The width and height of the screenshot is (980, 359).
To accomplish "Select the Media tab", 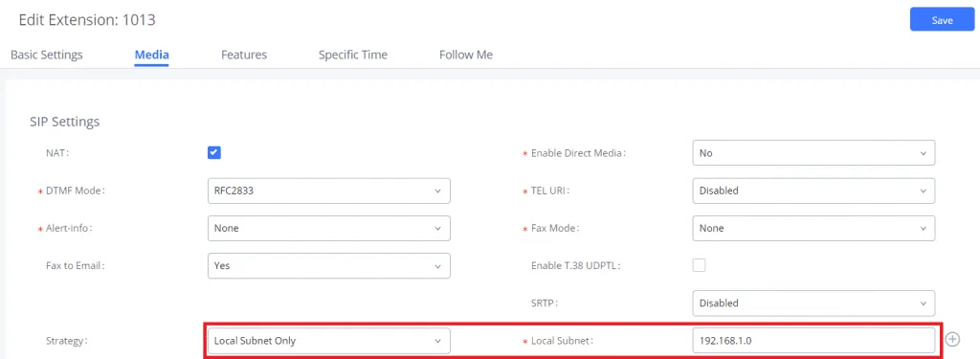I will click(152, 55).
